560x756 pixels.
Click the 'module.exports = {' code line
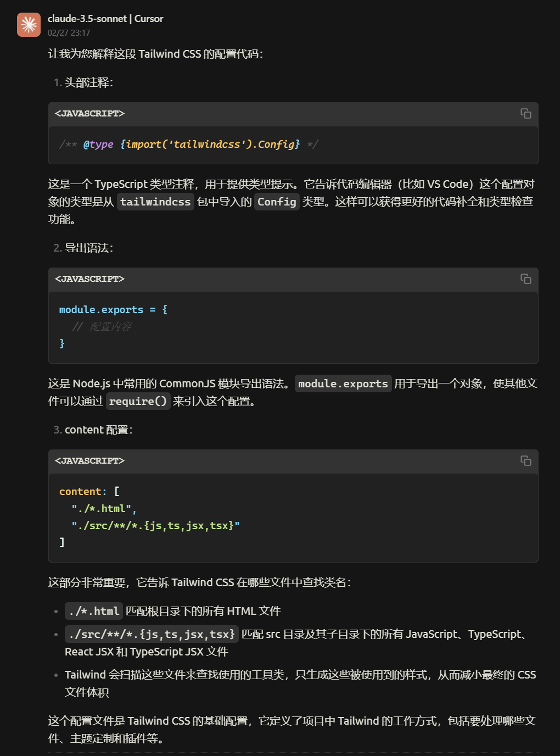coord(113,310)
